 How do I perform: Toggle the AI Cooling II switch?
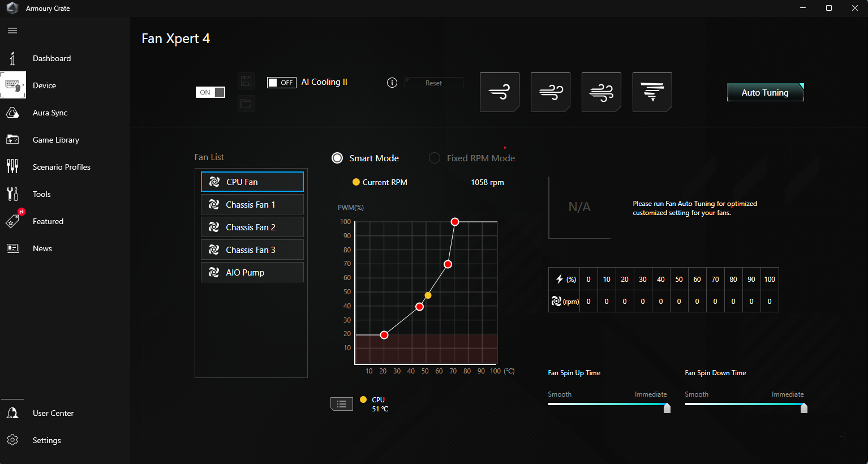coord(281,83)
